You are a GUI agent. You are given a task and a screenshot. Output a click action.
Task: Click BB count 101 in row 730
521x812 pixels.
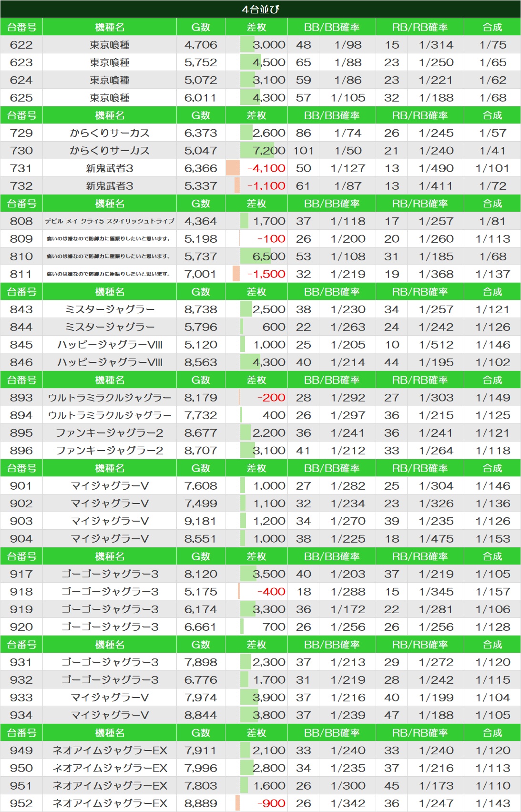303,151
